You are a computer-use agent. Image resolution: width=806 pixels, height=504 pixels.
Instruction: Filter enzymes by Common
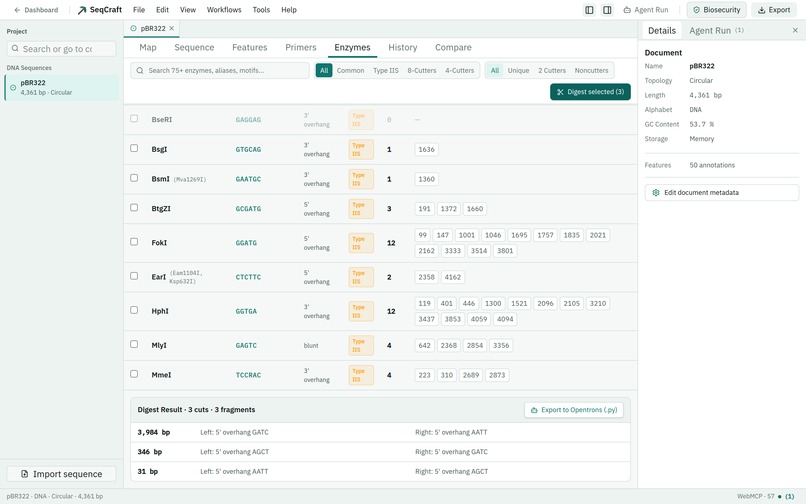tap(351, 70)
